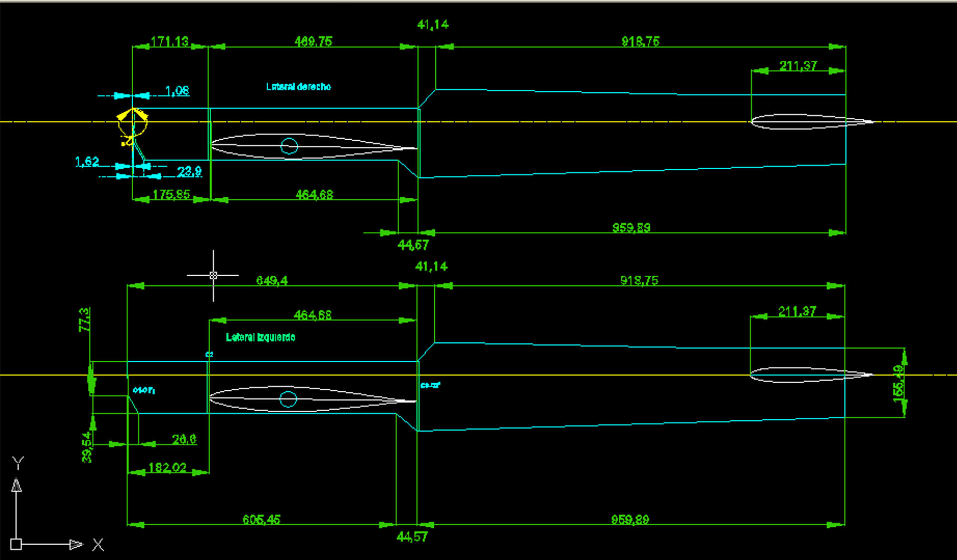Select the 'Lateral izquierdo' text label

click(x=260, y=337)
